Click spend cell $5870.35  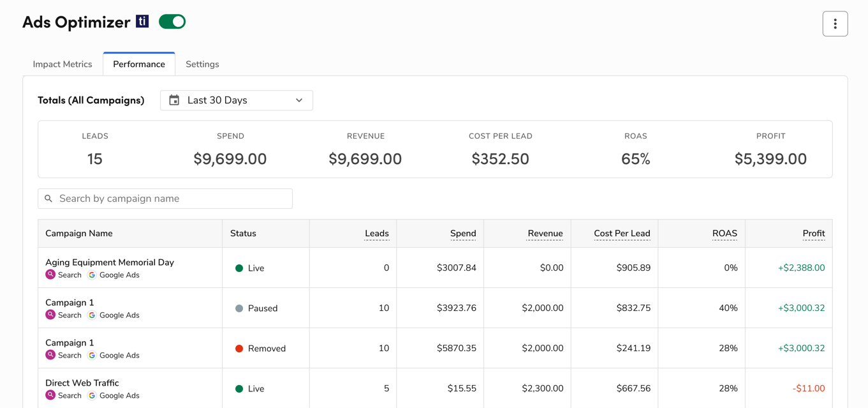coord(457,349)
